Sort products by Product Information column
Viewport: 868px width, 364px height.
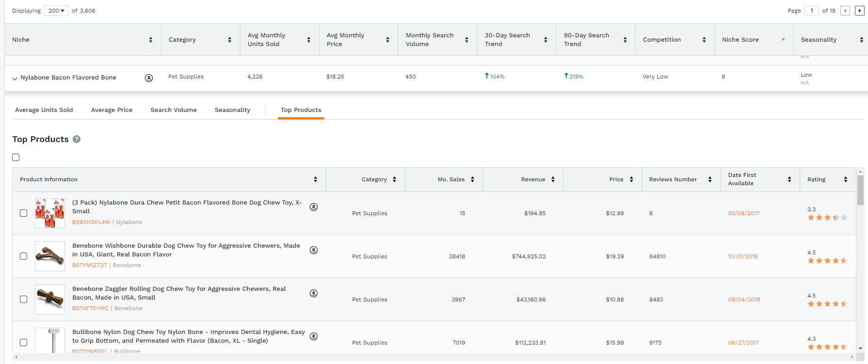[316, 179]
